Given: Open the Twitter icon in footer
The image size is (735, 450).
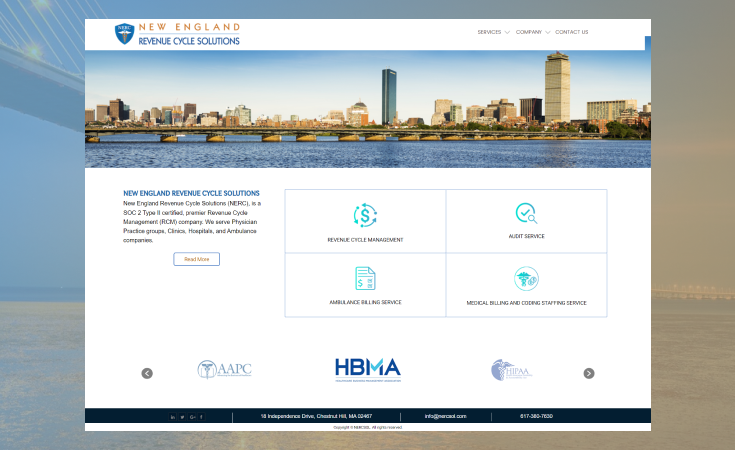Looking at the screenshot, I should (182, 416).
